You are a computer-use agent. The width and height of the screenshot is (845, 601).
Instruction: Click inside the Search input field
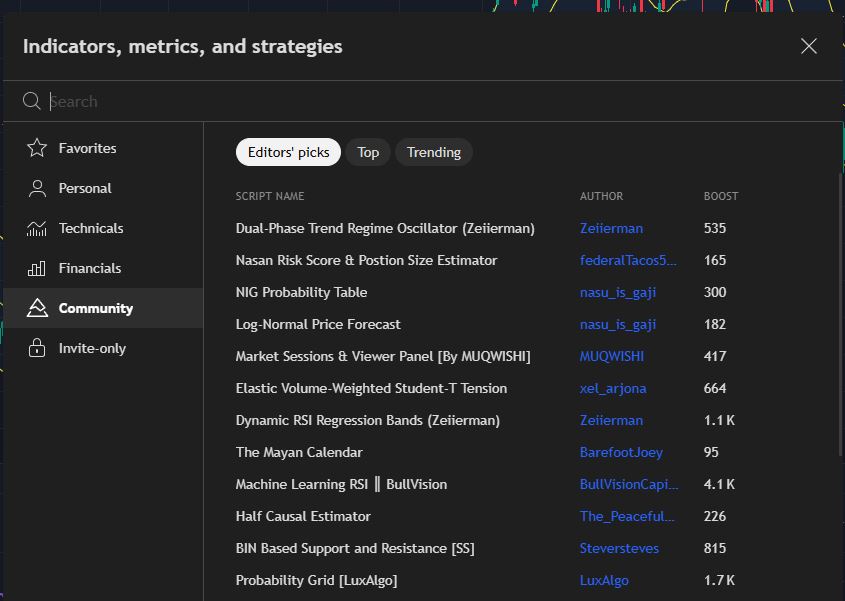[200, 101]
